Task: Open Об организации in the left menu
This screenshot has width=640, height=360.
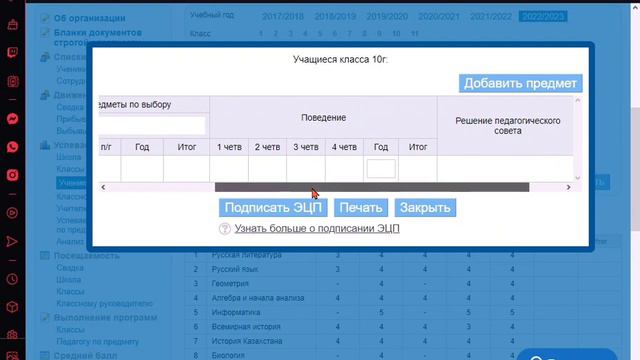Action: point(89,18)
